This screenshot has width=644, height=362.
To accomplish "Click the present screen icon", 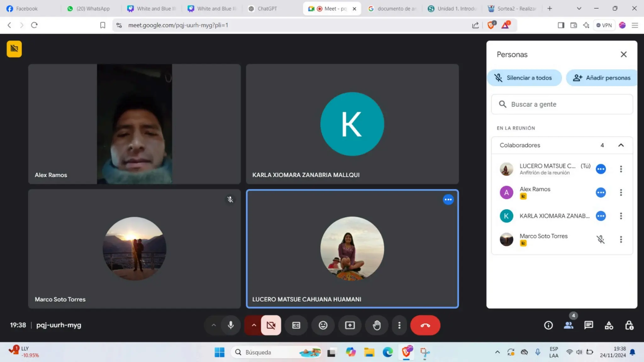I will (350, 325).
